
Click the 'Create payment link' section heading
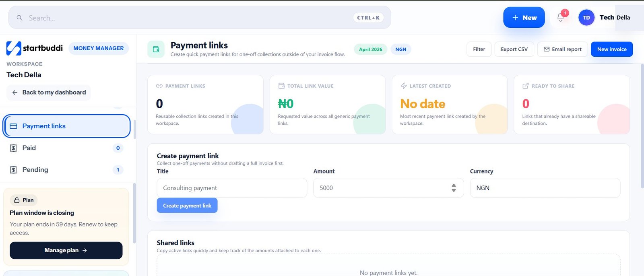click(x=188, y=156)
